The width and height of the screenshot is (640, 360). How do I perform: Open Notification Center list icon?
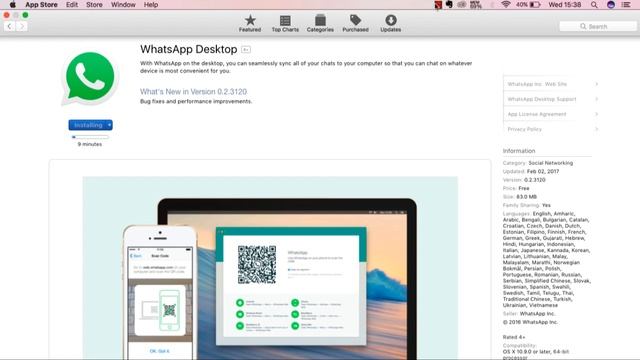pyautogui.click(x=626, y=5)
